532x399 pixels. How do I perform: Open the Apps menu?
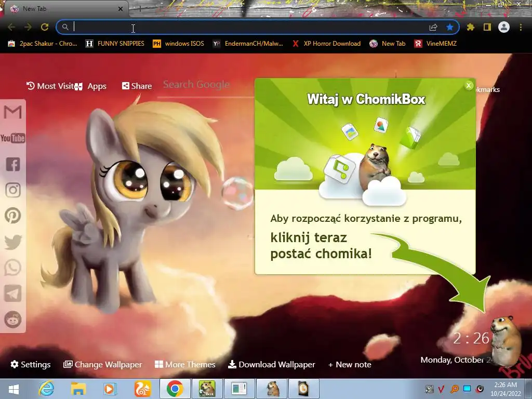point(90,86)
